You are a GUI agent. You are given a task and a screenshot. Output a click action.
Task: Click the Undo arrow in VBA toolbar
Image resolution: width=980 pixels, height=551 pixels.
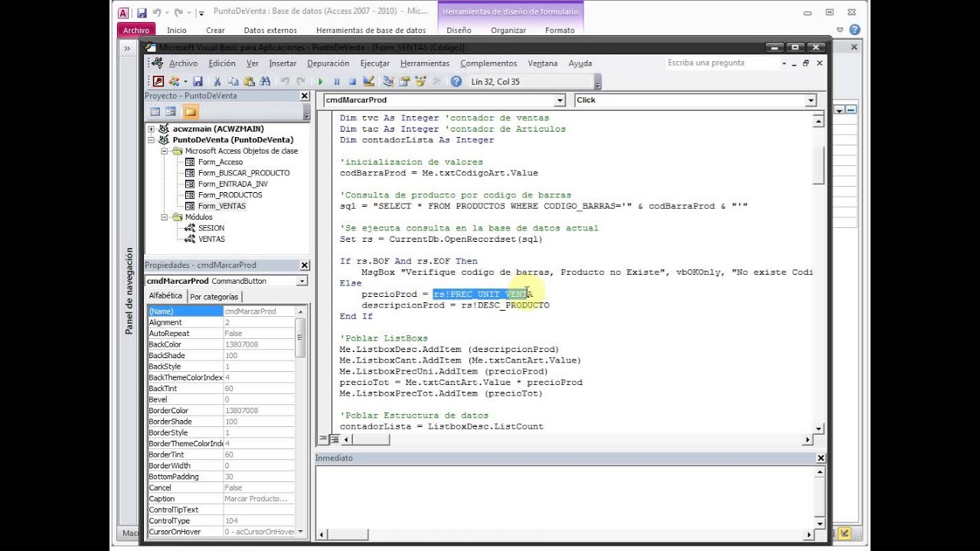coord(285,81)
